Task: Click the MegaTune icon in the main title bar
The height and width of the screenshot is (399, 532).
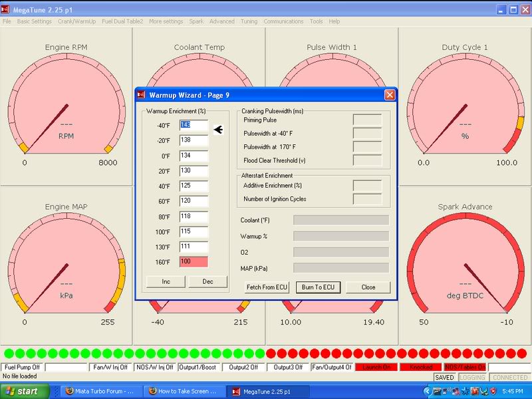Action: (6, 11)
